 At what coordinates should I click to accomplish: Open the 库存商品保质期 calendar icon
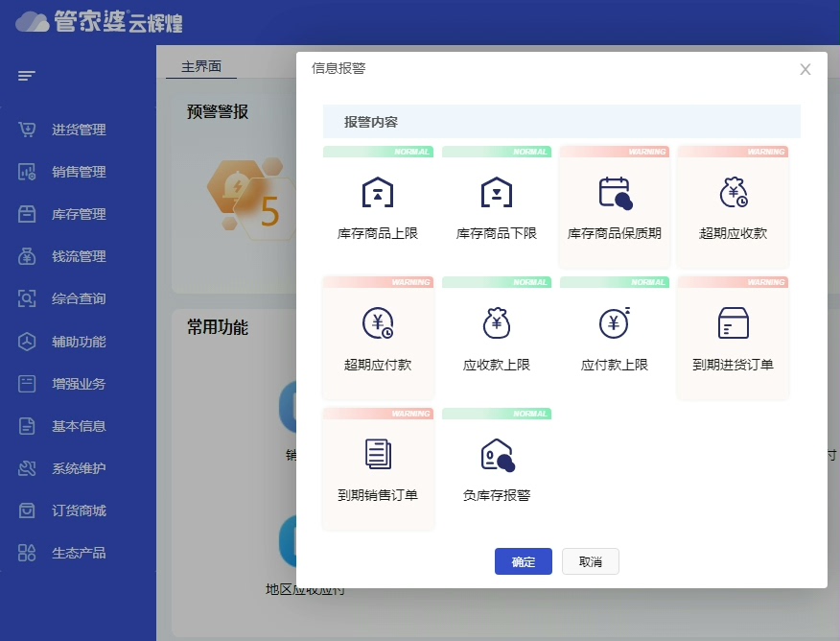point(615,193)
